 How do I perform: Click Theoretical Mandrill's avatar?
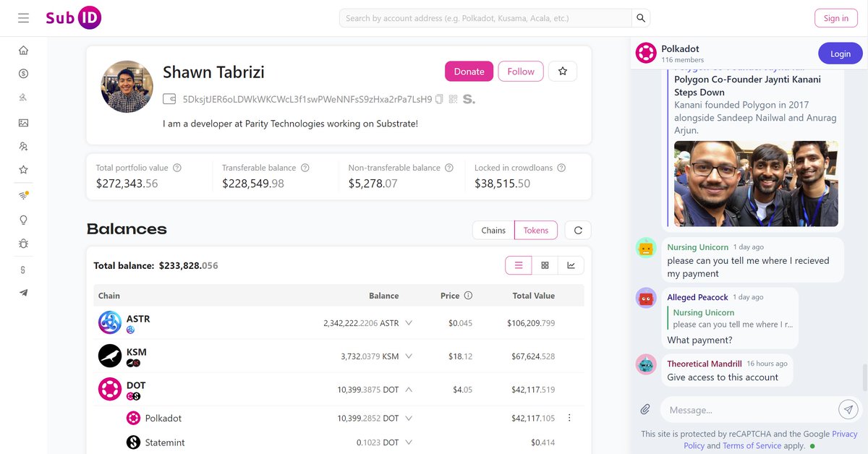[646, 364]
